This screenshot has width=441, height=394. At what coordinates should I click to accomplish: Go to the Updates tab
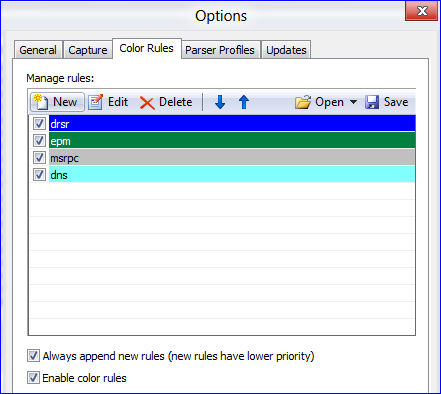point(286,50)
